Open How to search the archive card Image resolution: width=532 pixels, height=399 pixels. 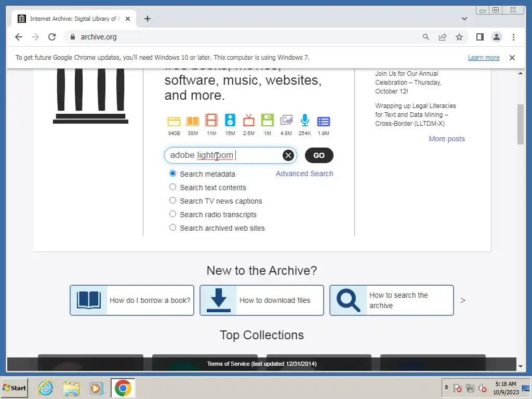point(392,300)
